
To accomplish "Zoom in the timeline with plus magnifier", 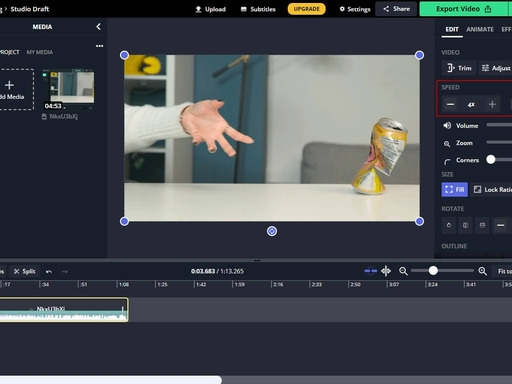I will 482,271.
